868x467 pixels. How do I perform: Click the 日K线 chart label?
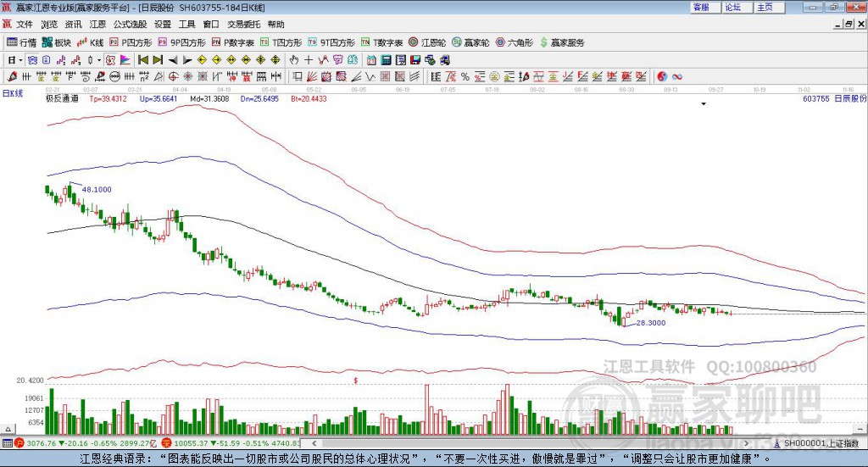click(x=13, y=93)
